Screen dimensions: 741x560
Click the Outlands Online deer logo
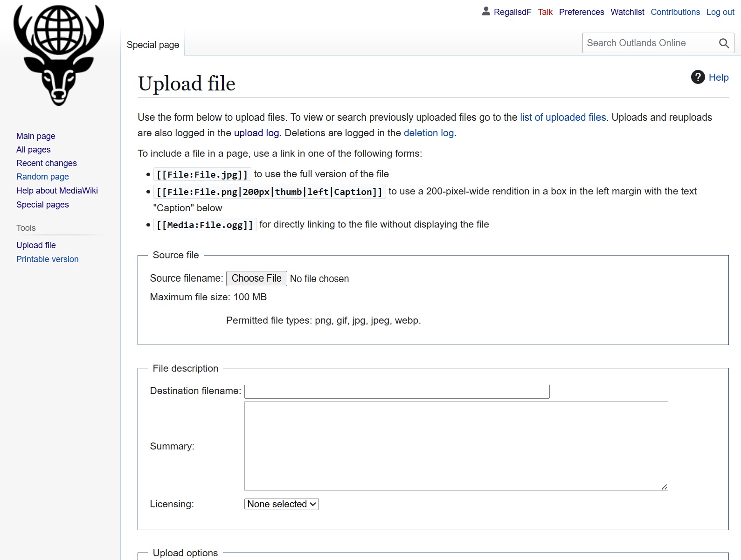[59, 55]
